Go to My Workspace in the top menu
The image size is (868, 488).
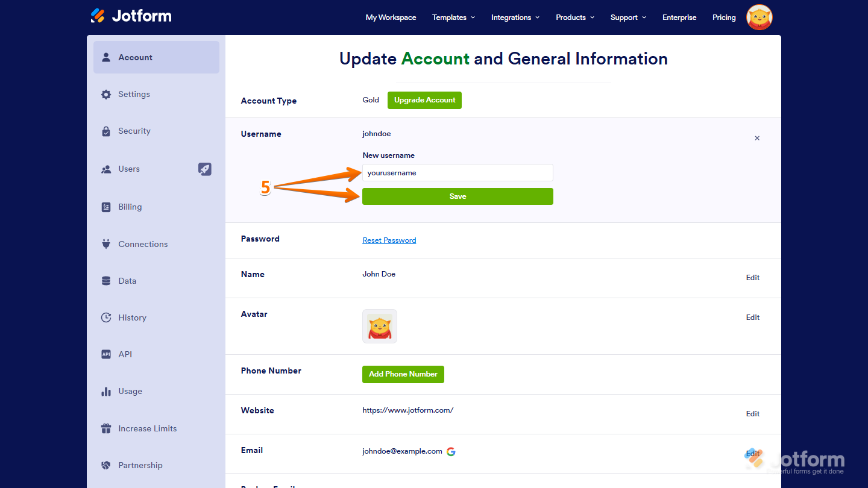(391, 17)
